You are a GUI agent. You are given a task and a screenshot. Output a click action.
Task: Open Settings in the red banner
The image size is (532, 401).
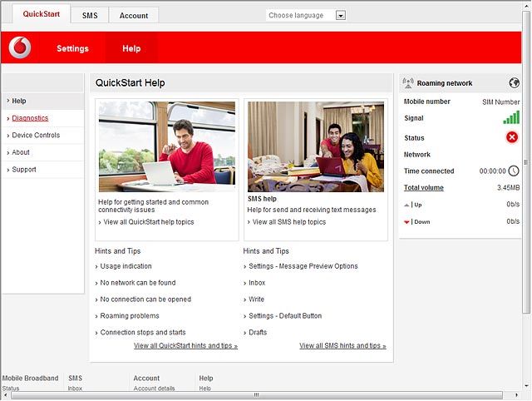pyautogui.click(x=72, y=48)
